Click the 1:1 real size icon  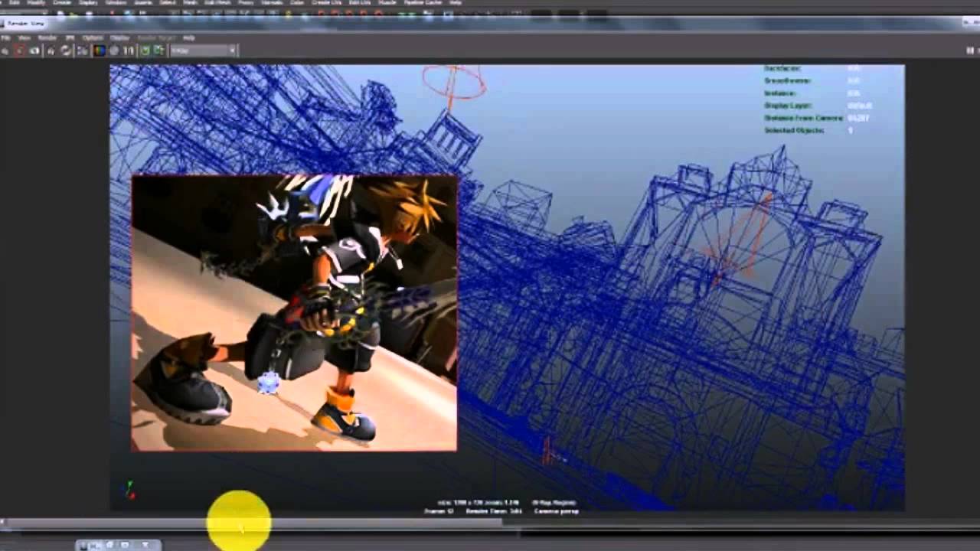pos(129,51)
